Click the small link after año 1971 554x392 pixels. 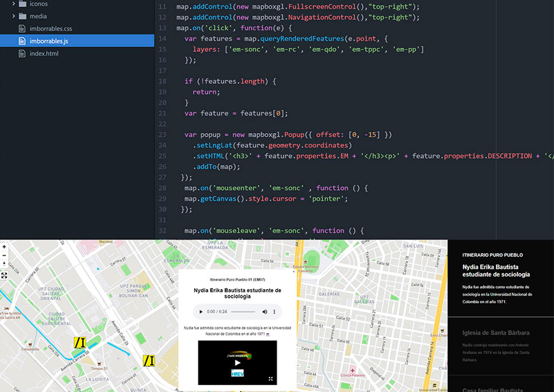click(268, 334)
